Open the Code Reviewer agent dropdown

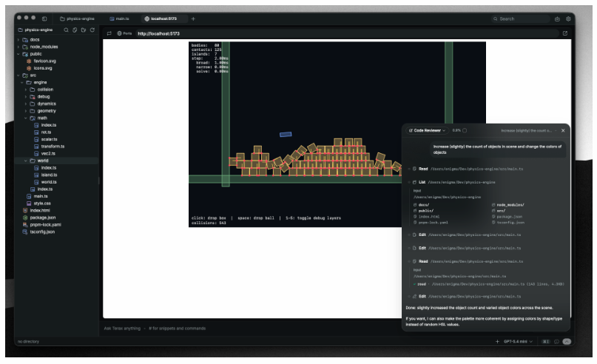[x=427, y=130]
